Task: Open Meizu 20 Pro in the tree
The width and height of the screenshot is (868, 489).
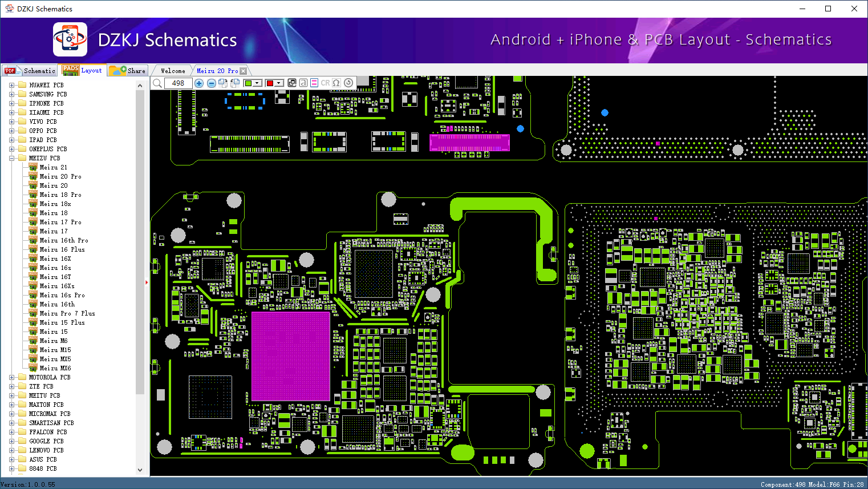Action: [60, 176]
